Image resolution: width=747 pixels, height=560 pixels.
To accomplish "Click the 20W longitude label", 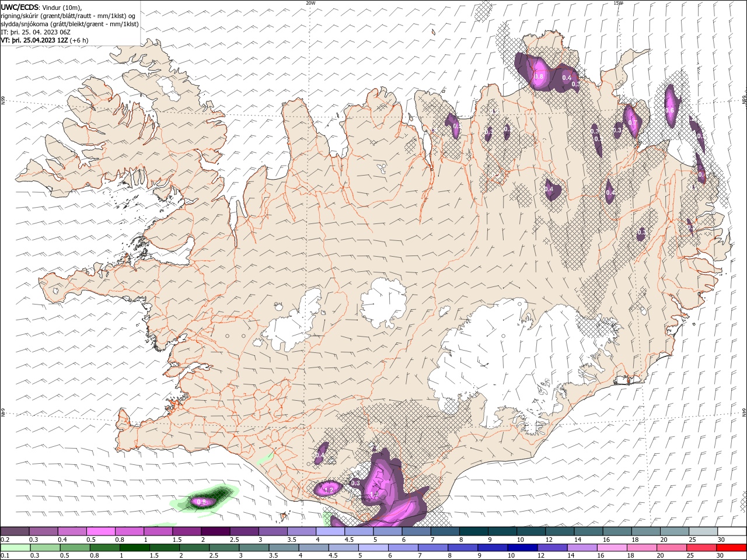I will [x=310, y=3].
